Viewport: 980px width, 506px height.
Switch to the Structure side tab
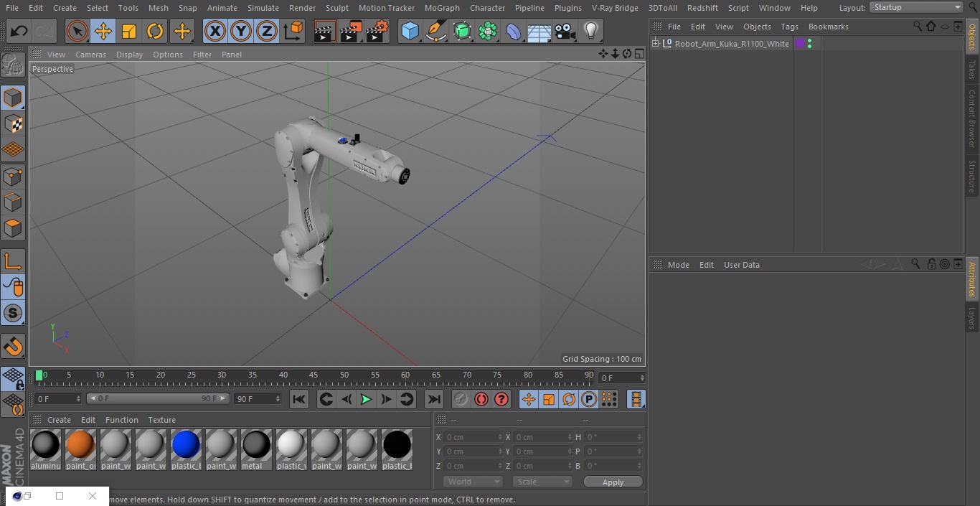click(x=972, y=176)
